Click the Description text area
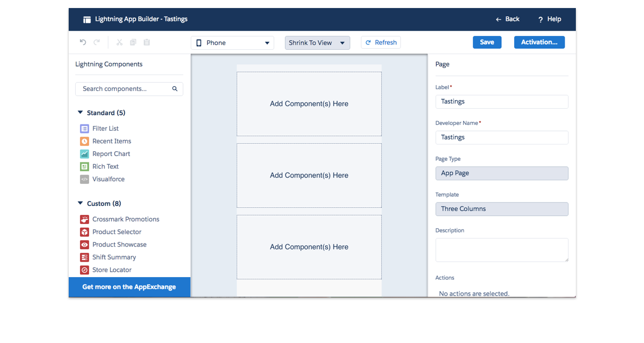Viewport: 644px width, 343px height. click(x=501, y=250)
